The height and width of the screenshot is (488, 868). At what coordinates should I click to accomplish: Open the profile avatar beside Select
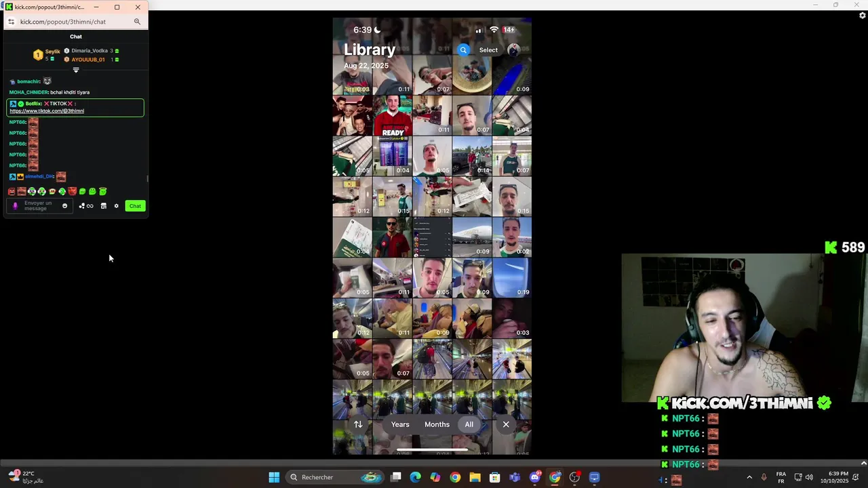(513, 49)
